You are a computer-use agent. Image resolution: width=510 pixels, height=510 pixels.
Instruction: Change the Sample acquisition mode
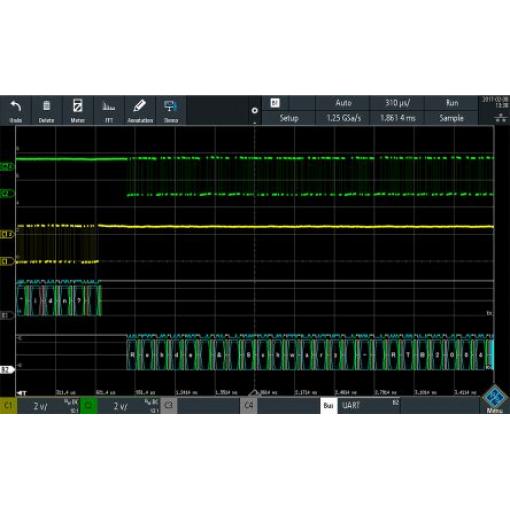pos(452,118)
